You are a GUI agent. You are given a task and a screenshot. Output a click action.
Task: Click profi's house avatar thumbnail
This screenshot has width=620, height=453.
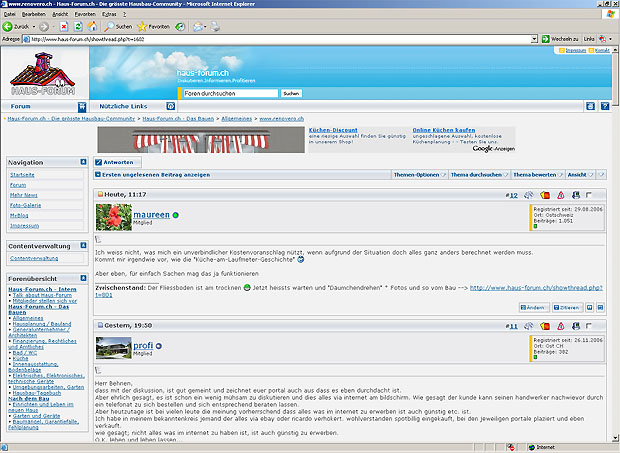click(x=114, y=348)
